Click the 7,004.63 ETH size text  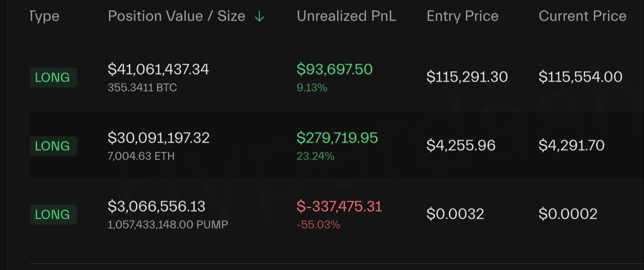(x=141, y=156)
